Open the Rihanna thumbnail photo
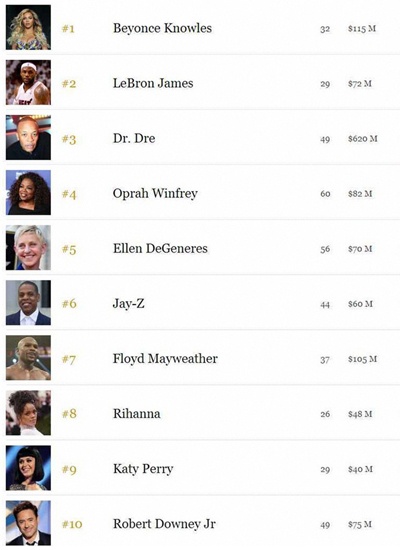400x550 pixels. tap(28, 413)
